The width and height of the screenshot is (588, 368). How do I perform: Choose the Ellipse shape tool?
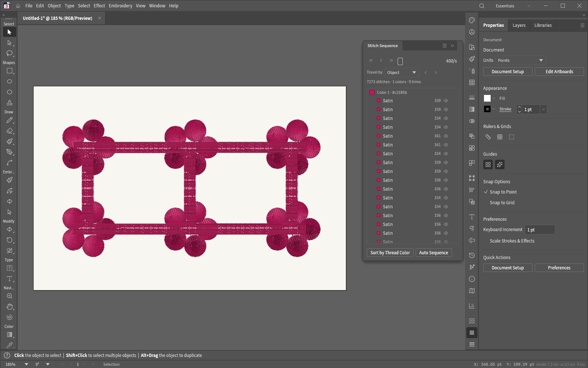[10, 81]
